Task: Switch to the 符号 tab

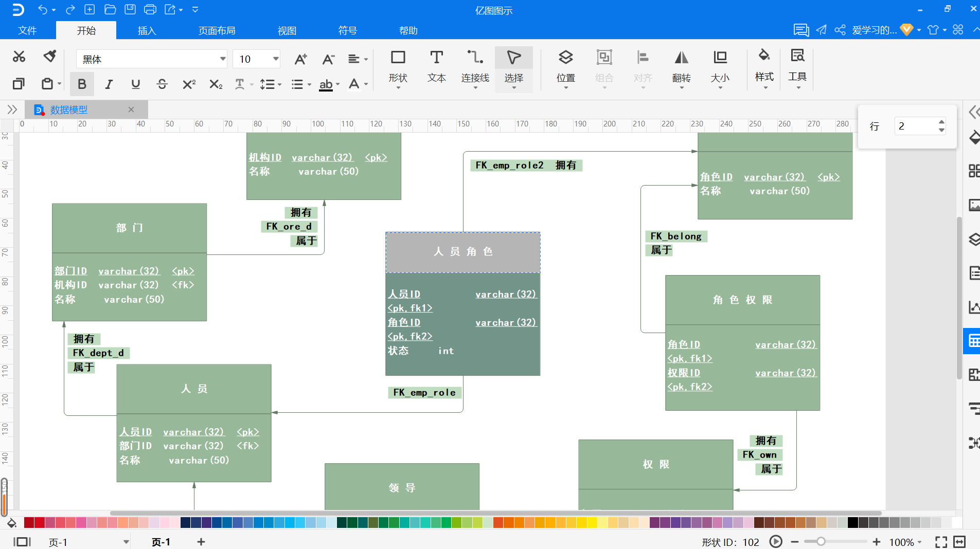Action: [x=348, y=30]
